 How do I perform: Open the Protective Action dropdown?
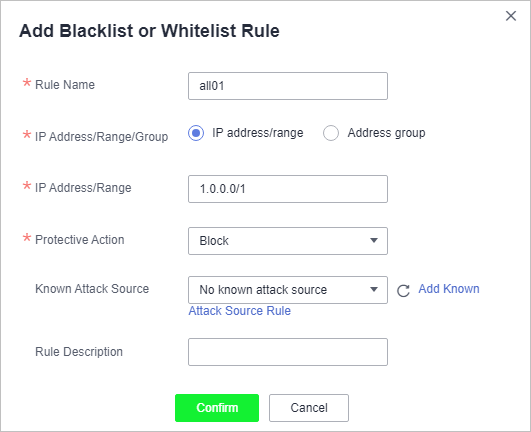(288, 241)
